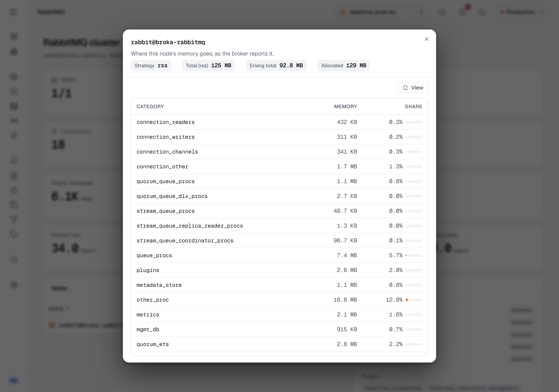Viewport: 559px width, 392px height.
Task: Click the 2.2% share value
Action: (396, 345)
